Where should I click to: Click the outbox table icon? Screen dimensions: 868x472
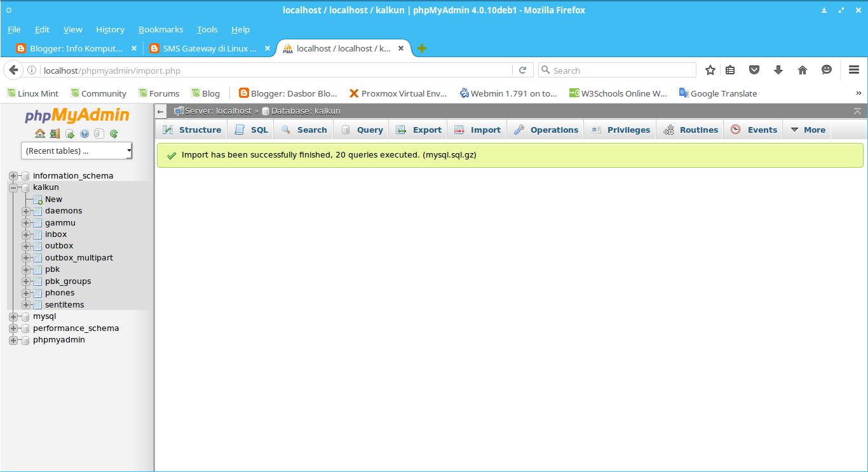[37, 246]
